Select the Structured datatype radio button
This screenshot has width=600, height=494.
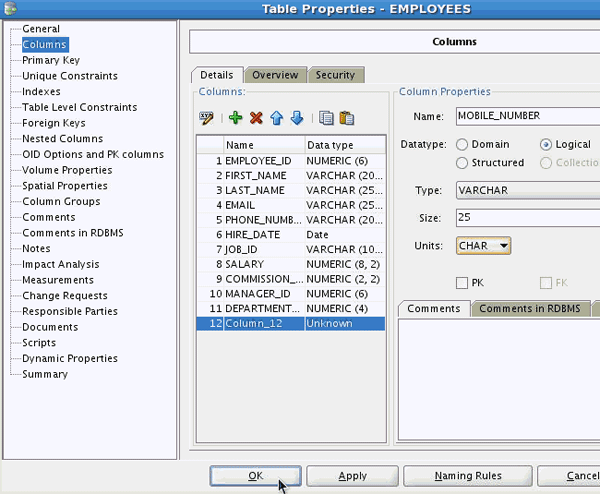462,163
